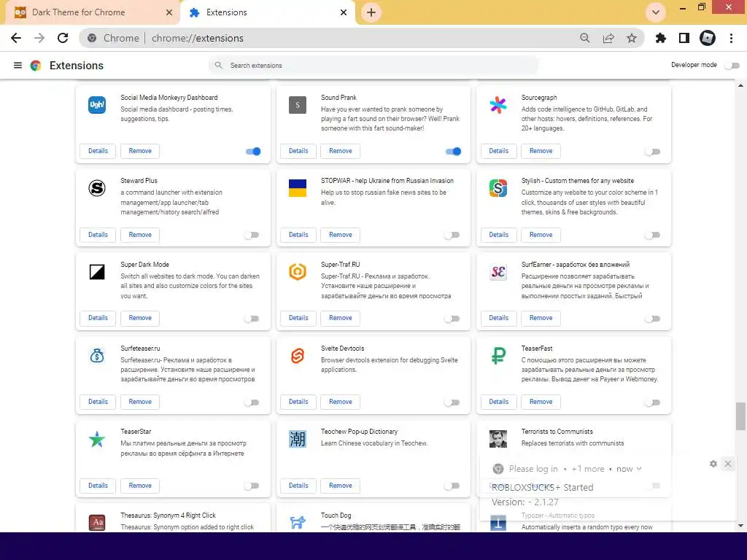Viewport: 747px width, 560px height.
Task: Click the Chrome logo beside Extensions title
Action: (x=36, y=66)
